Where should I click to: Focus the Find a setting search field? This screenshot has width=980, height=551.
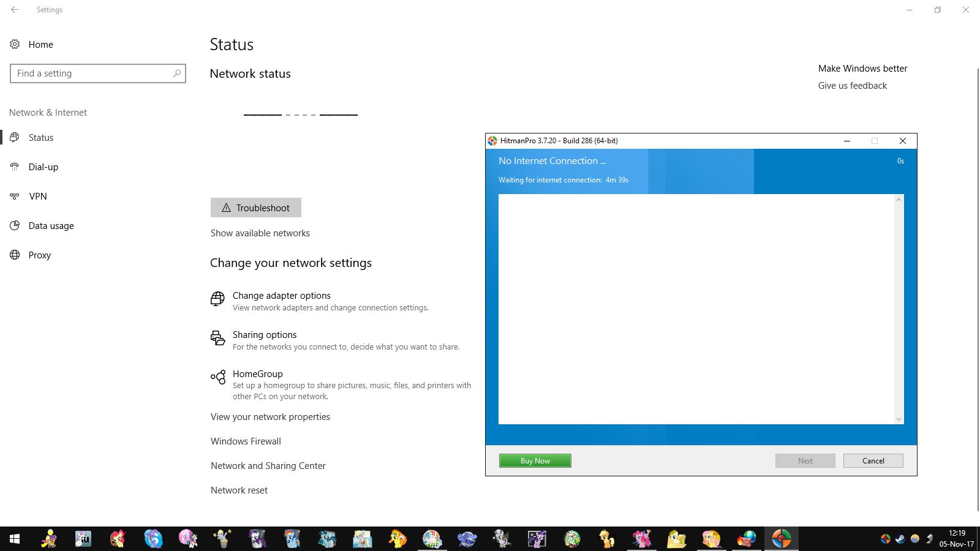click(x=98, y=73)
